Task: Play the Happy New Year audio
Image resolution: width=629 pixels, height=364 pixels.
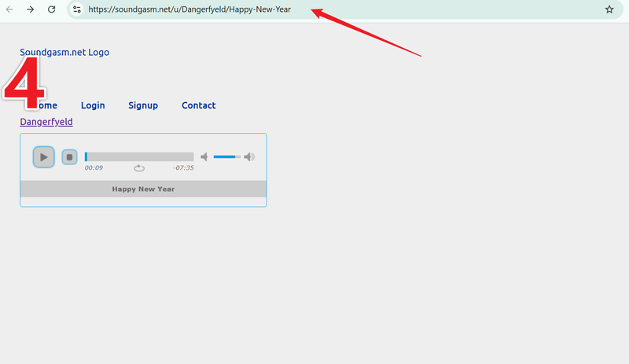Action: click(x=43, y=157)
